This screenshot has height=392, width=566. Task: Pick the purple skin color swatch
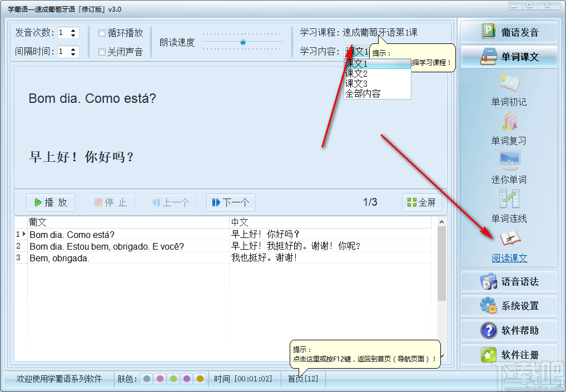point(187,379)
